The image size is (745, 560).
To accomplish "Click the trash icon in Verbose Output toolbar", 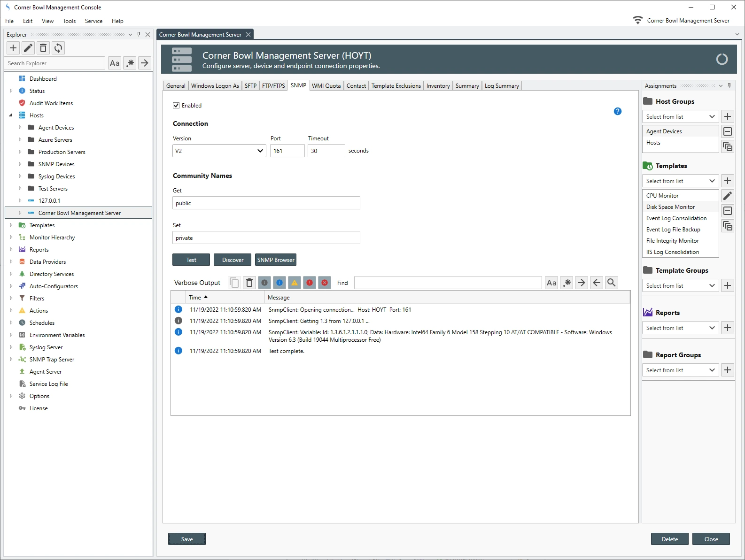I will (249, 283).
